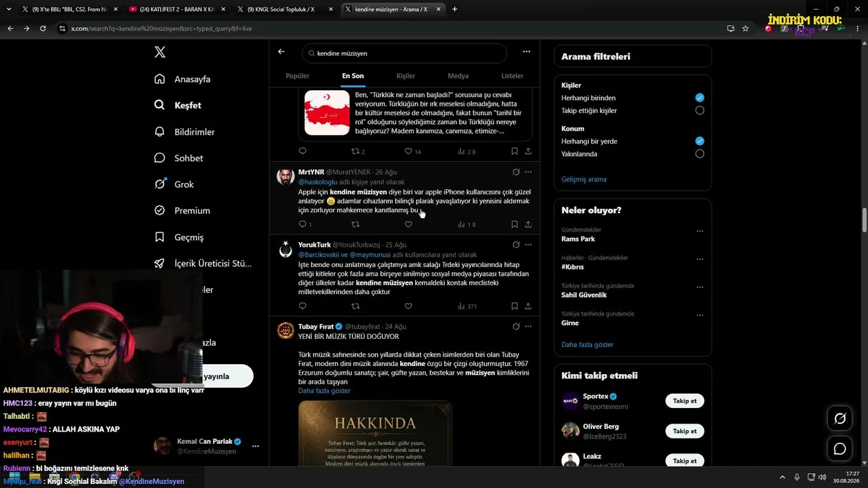Screen dimensions: 868x488
Task: Open the Premium sidebar item
Action: tap(182, 211)
